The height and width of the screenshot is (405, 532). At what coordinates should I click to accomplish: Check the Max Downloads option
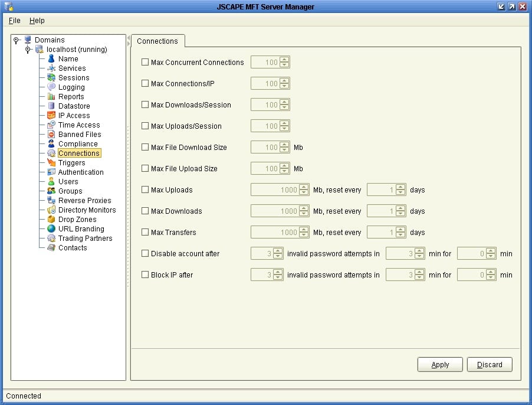click(145, 211)
